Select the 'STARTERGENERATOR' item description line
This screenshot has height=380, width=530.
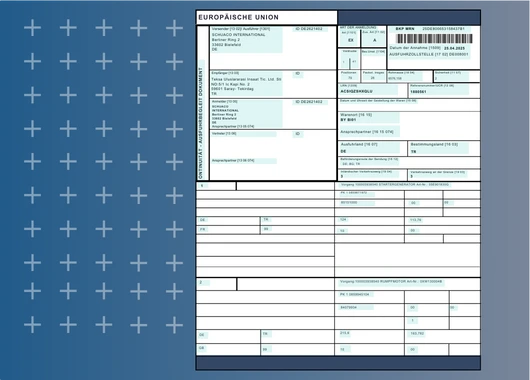[x=395, y=185]
